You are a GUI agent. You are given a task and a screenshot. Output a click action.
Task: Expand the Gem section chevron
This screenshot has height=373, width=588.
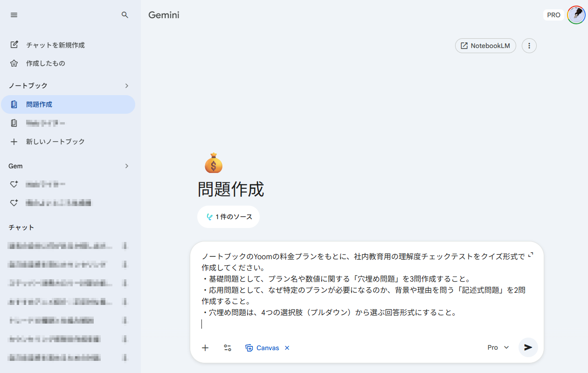pyautogui.click(x=127, y=166)
